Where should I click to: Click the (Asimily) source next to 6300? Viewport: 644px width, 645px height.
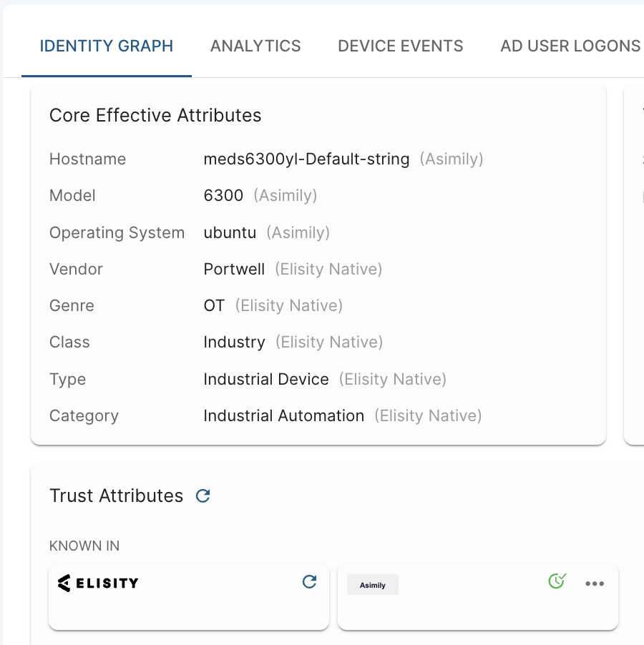[x=286, y=196]
